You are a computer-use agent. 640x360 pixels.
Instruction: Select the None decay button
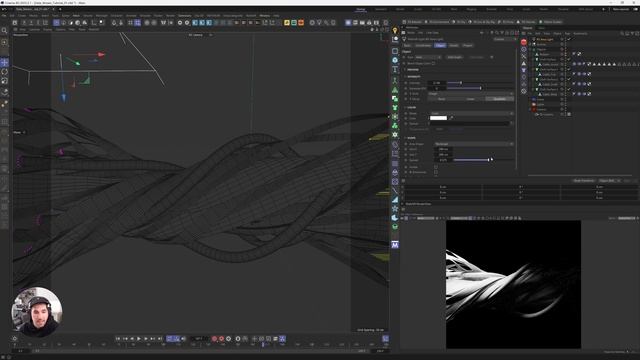point(442,99)
